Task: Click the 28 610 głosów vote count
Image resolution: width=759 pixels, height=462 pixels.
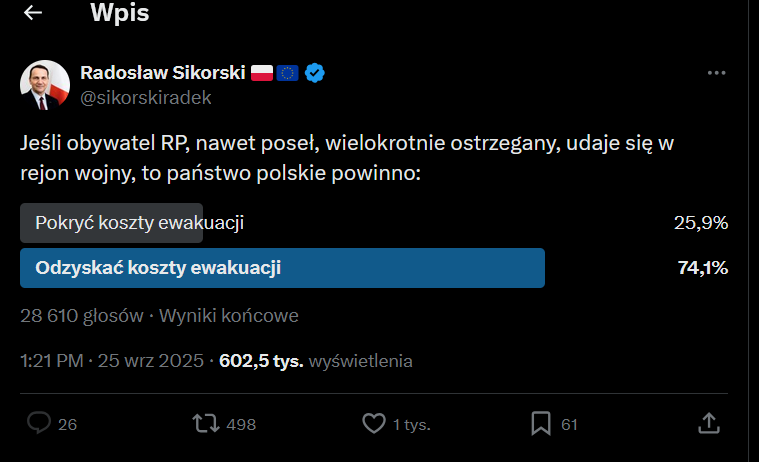Action: [x=82, y=316]
